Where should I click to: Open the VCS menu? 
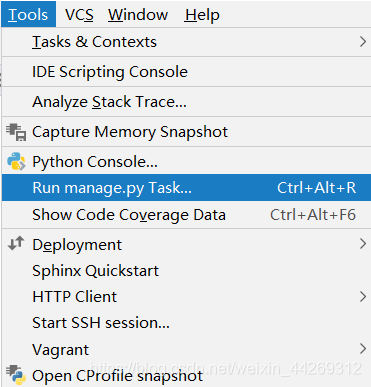(x=79, y=15)
